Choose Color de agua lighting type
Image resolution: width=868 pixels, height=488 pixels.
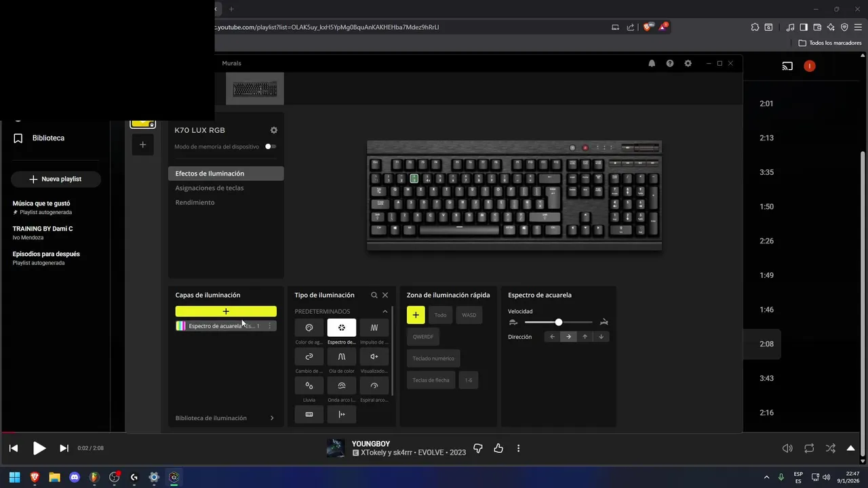tap(309, 328)
